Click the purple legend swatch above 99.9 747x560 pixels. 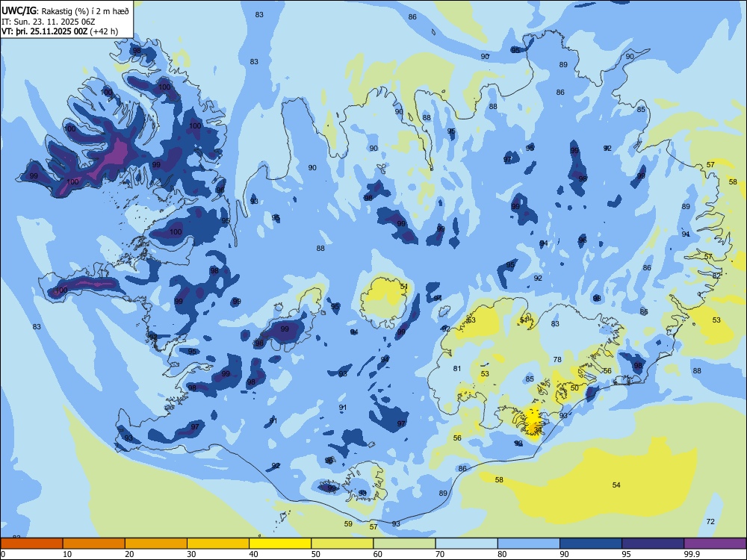[x=715, y=544]
